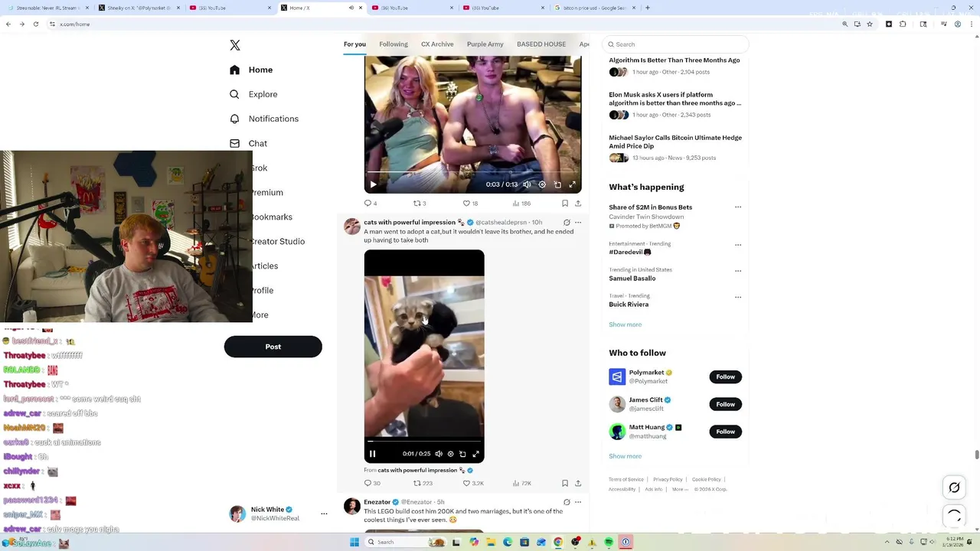This screenshot has height=551, width=980.
Task: Open Chat envelope in sidebar
Action: pos(248,143)
